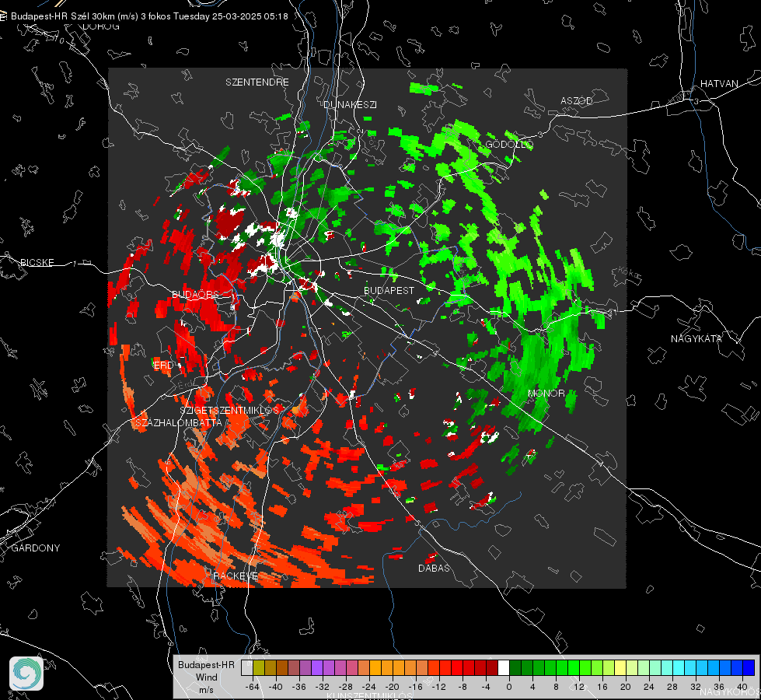Viewport: 761px width, 700px height.
Task: Click the MONOR city label
Action: point(546,393)
